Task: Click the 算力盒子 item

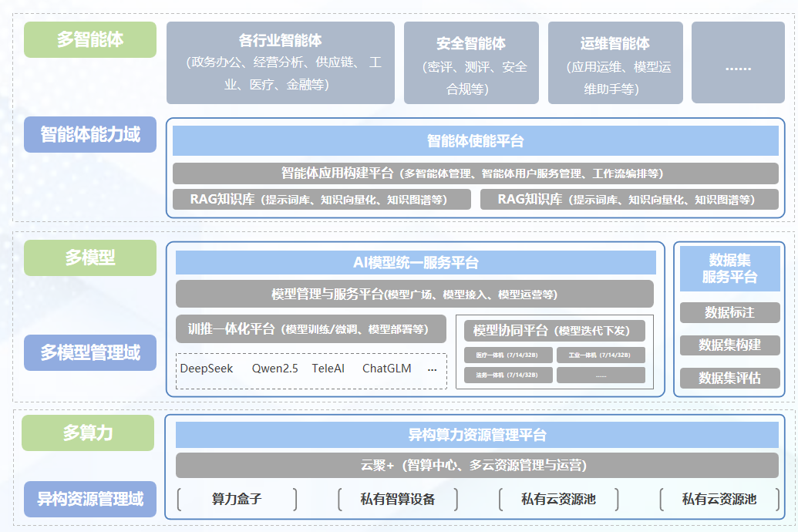Action: [x=237, y=499]
